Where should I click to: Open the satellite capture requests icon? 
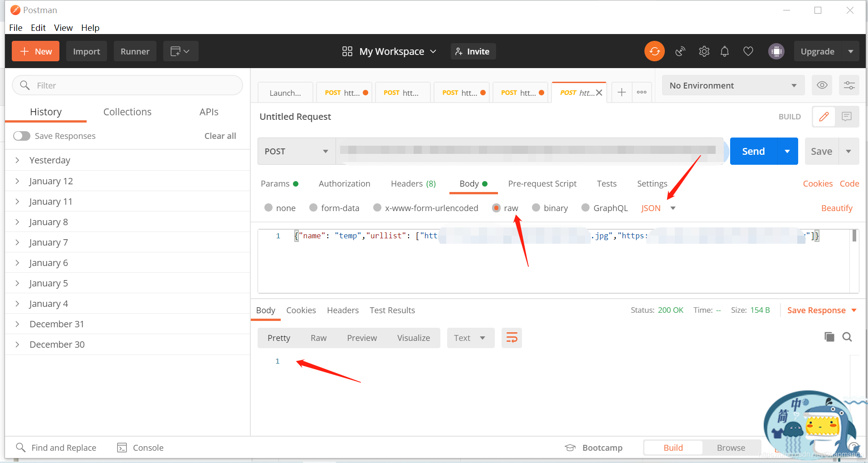[680, 51]
